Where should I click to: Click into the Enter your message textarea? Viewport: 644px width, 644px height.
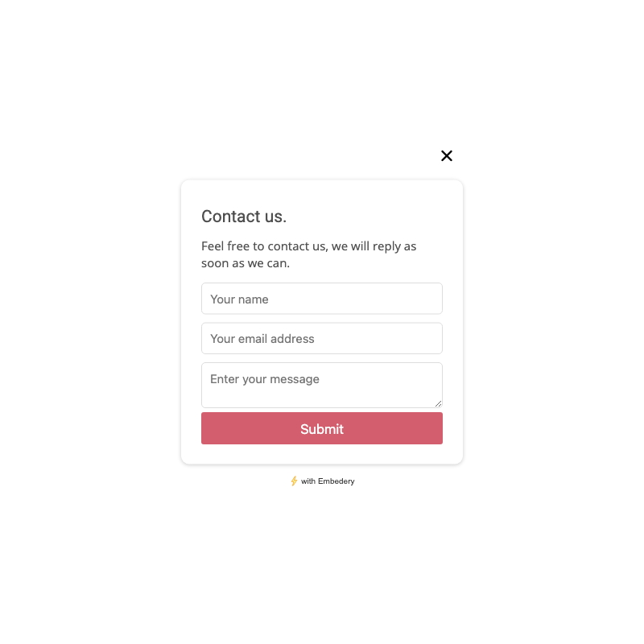(x=321, y=386)
